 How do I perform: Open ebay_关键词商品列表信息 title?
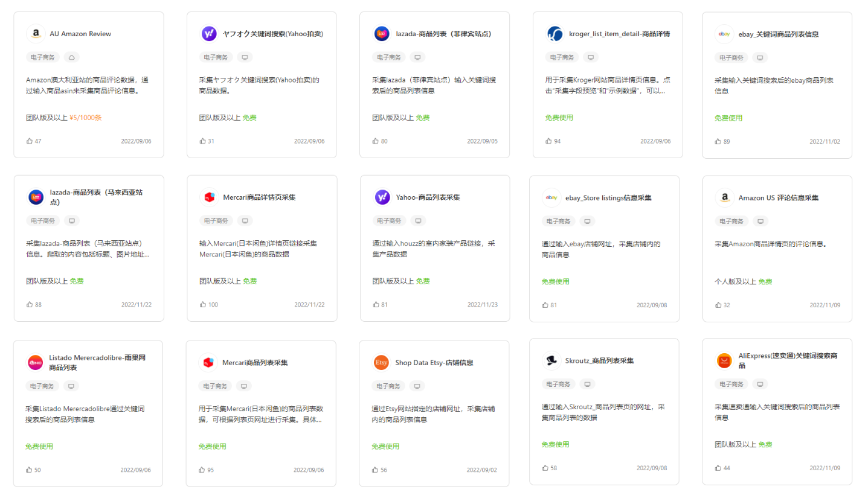[779, 34]
